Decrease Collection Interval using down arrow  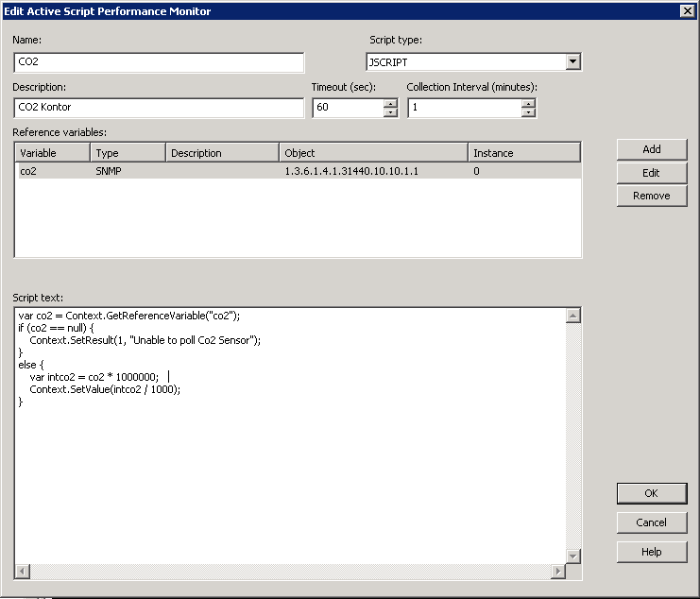point(528,112)
